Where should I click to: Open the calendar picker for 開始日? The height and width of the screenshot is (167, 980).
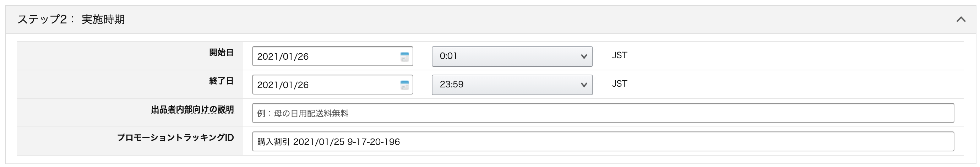[404, 57]
